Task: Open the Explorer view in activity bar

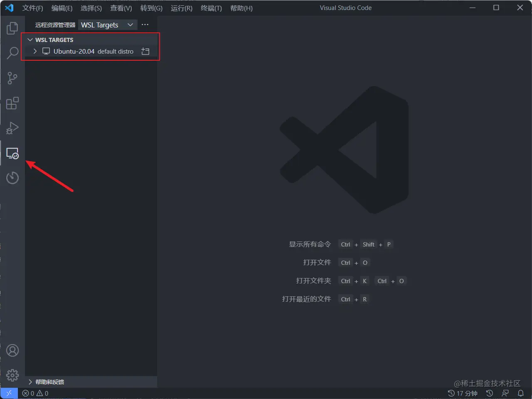Action: pyautogui.click(x=12, y=28)
